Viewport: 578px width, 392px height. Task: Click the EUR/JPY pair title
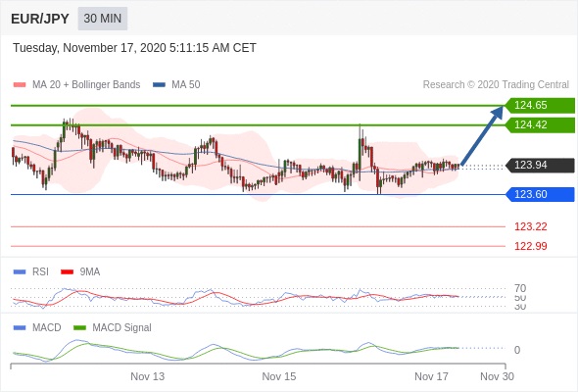pos(40,19)
